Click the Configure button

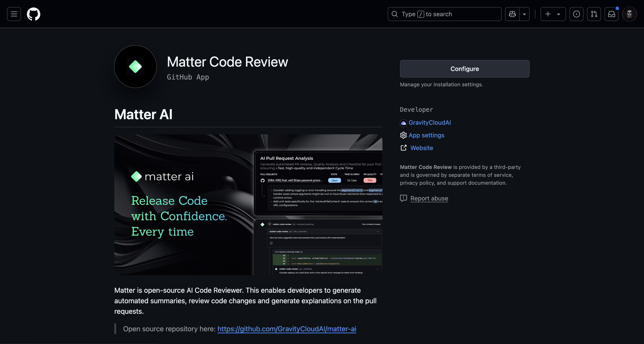465,69
